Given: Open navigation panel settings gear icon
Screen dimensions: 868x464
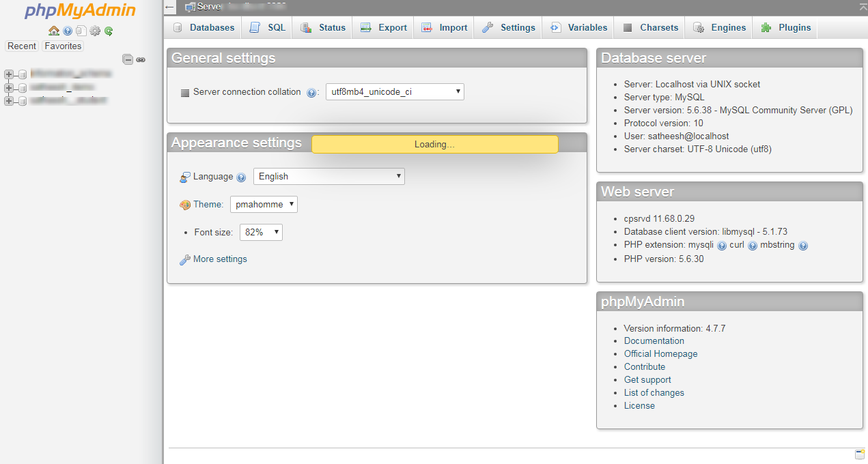Looking at the screenshot, I should click(95, 31).
